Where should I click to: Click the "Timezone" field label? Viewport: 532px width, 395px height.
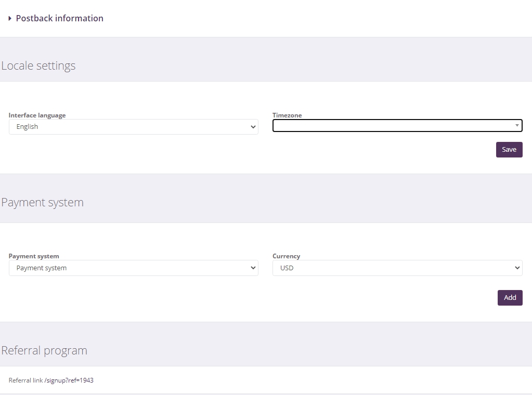pos(287,115)
